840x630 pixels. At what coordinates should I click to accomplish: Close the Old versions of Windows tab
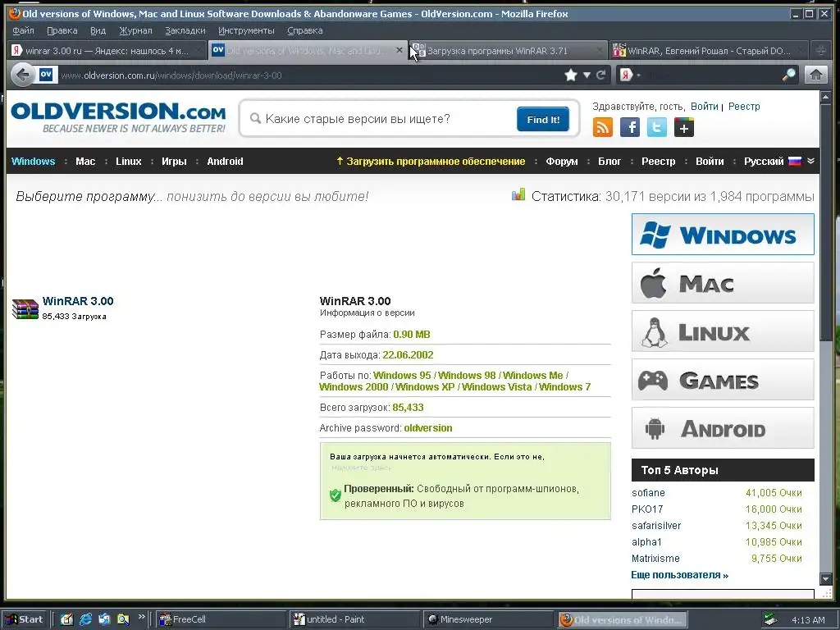[399, 50]
